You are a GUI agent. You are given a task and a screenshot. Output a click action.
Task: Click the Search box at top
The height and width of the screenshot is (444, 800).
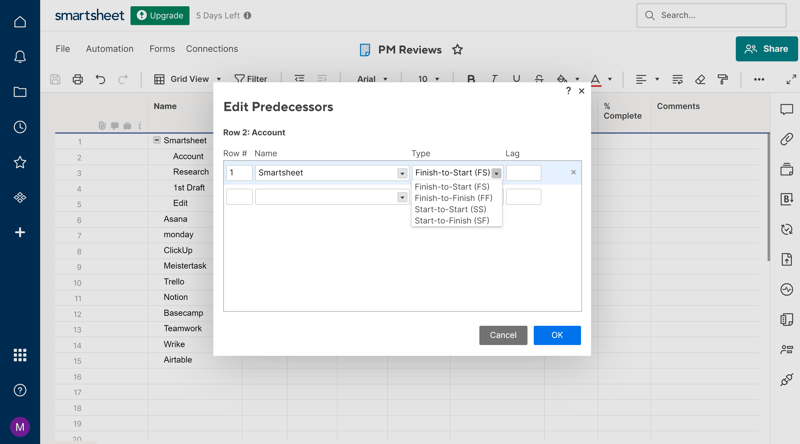pos(711,15)
